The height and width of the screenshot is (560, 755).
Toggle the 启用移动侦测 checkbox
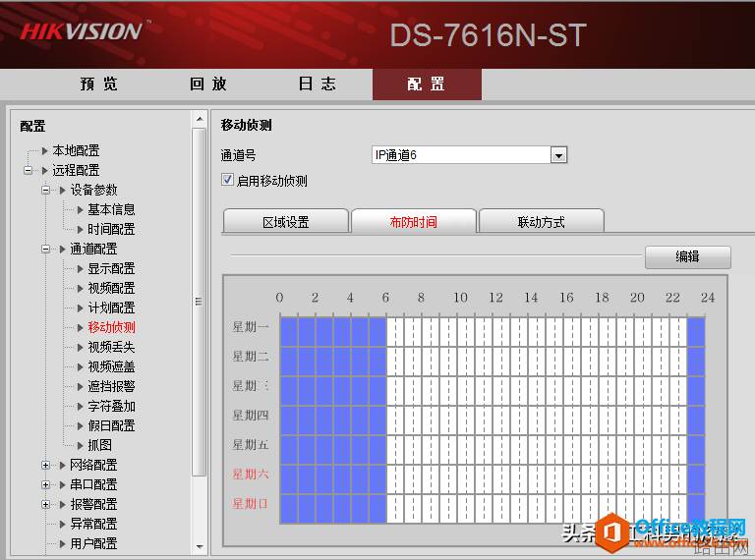[227, 180]
